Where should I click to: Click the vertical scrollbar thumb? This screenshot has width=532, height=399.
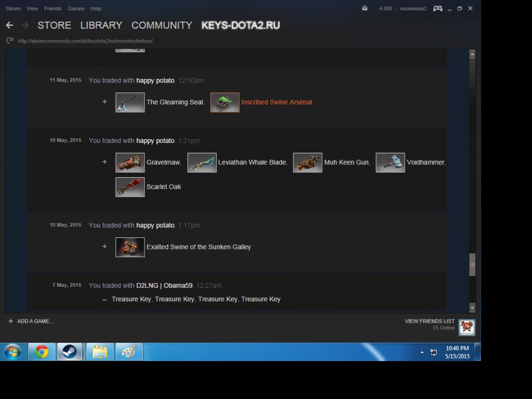click(472, 264)
